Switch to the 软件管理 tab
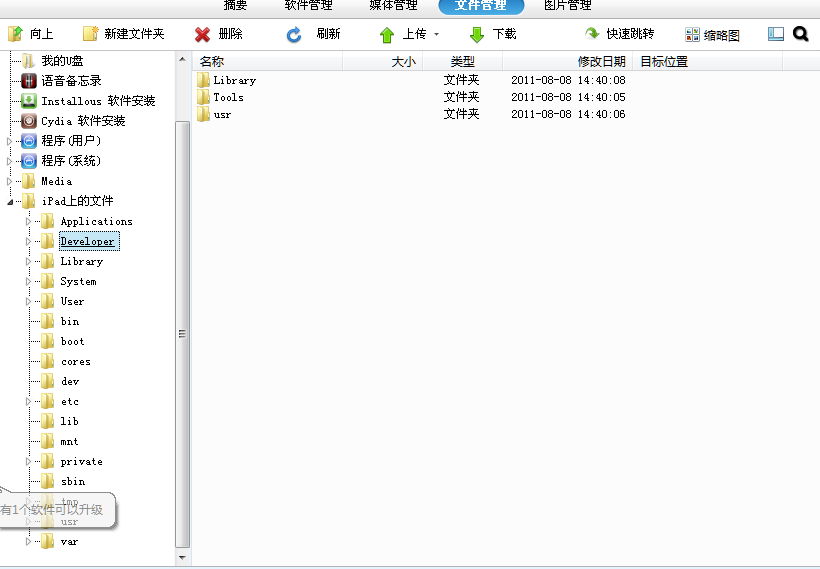820x569 pixels. 309,6
